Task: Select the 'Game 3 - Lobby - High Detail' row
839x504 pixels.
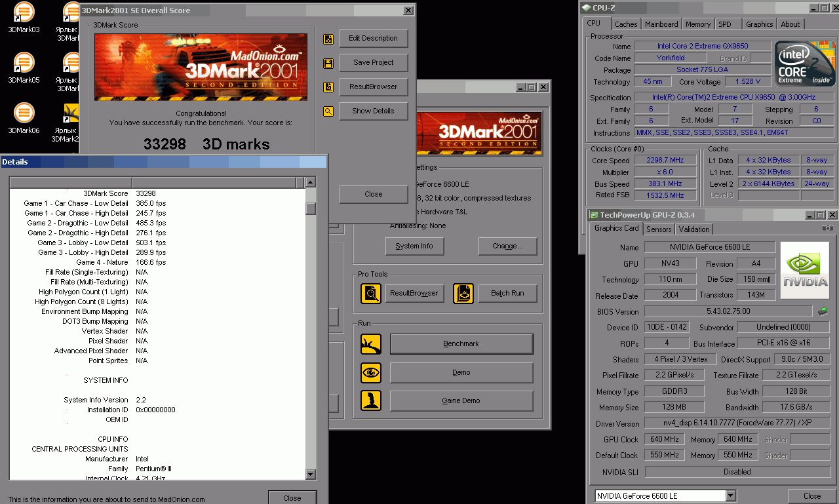Action: point(157,252)
